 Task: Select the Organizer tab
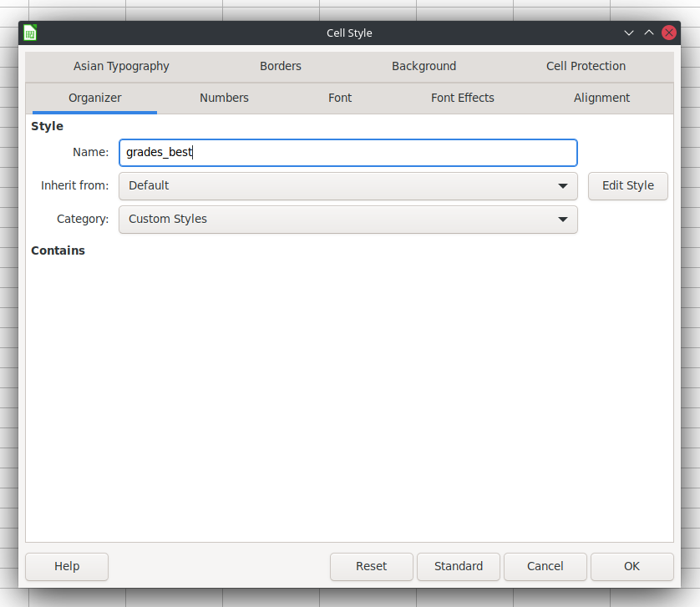(x=94, y=98)
